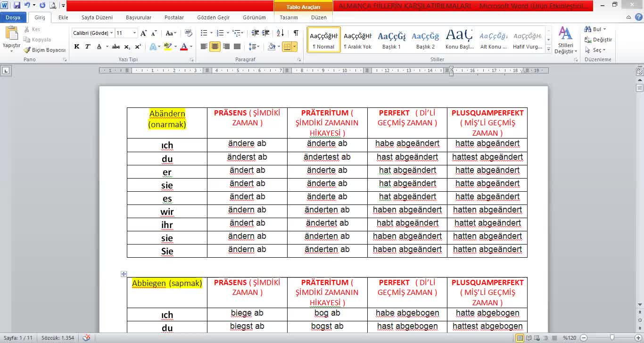Click the Kes cut command
644x343 pixels.
(x=32, y=29)
